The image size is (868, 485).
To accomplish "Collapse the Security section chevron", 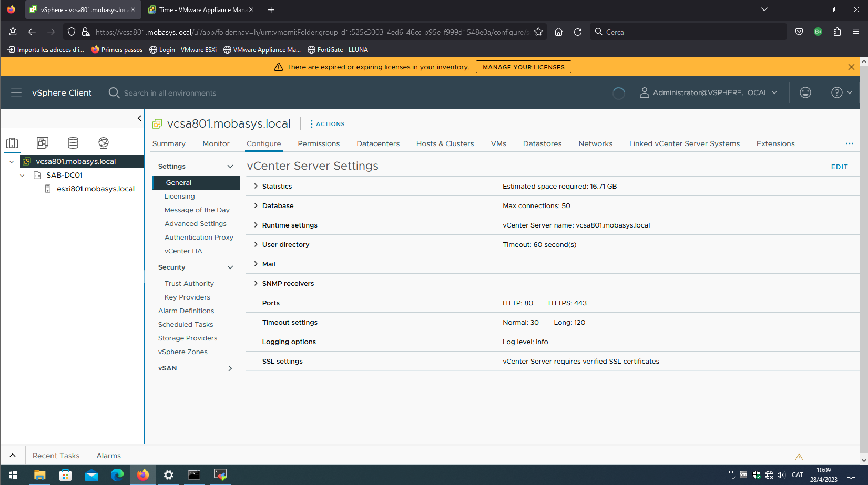I will coord(230,267).
